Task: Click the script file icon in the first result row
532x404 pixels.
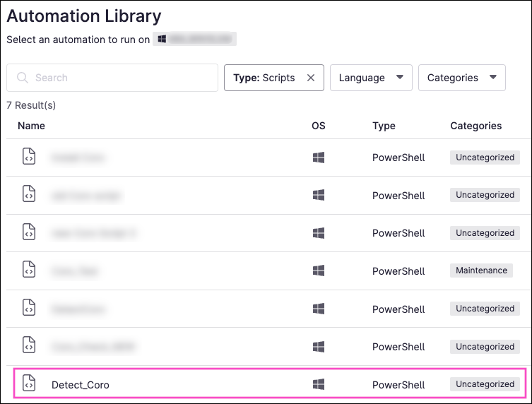Action: pos(28,156)
